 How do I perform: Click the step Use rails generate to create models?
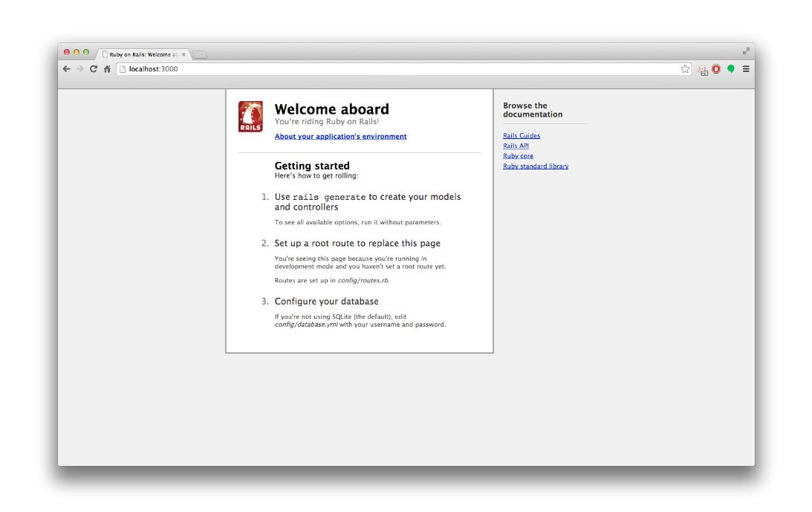tap(368, 202)
